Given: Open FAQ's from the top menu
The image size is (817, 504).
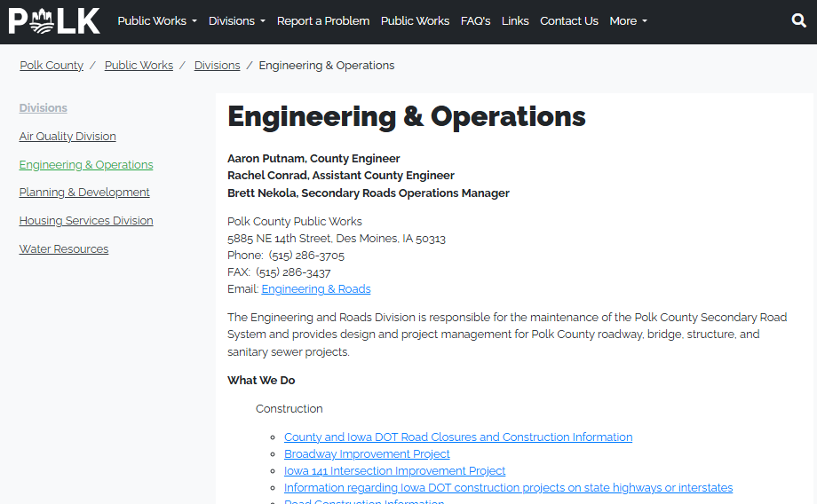Looking at the screenshot, I should coord(475,20).
